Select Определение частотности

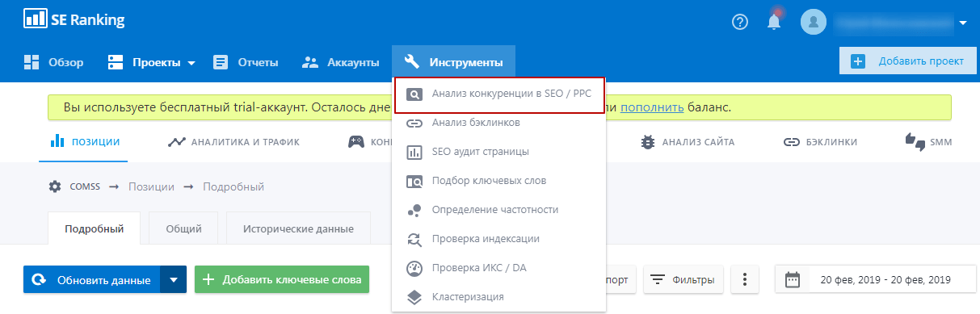[498, 210]
